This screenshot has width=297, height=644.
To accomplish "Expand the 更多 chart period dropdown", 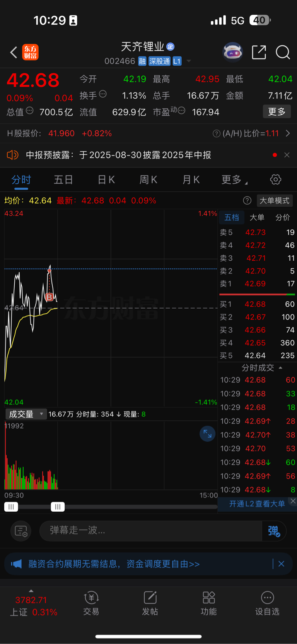I will click(234, 180).
